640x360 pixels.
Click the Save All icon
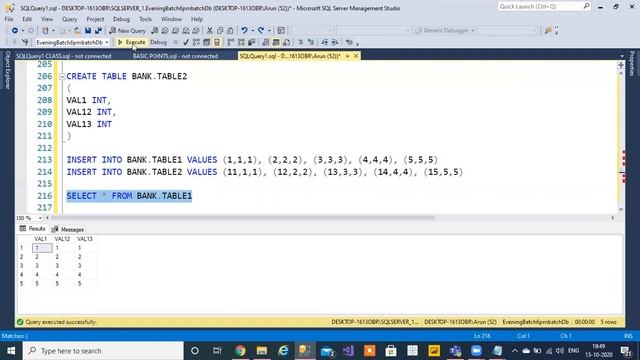pyautogui.click(x=98, y=31)
